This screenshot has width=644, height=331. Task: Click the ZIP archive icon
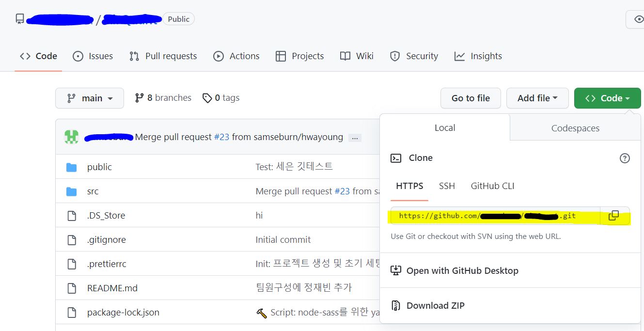[x=396, y=305]
